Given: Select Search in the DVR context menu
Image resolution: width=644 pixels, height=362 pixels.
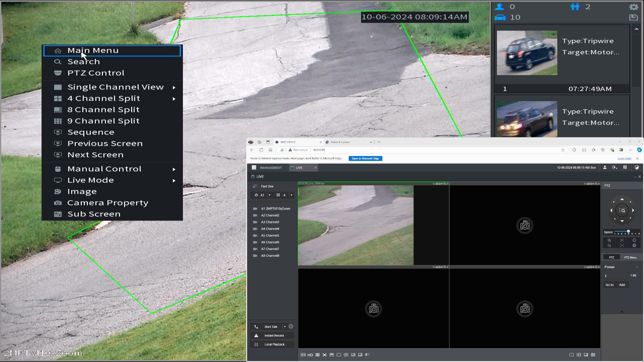Looking at the screenshot, I should point(112,62).
